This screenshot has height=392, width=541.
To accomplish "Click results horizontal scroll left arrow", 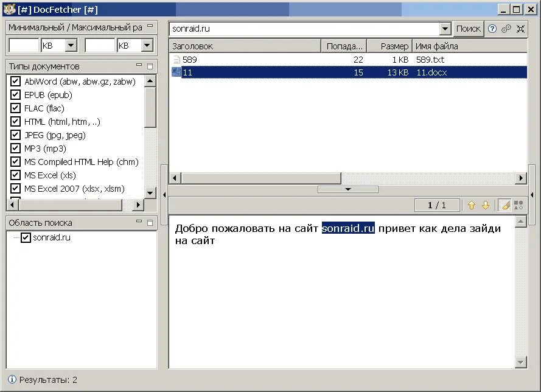I will tap(175, 178).
